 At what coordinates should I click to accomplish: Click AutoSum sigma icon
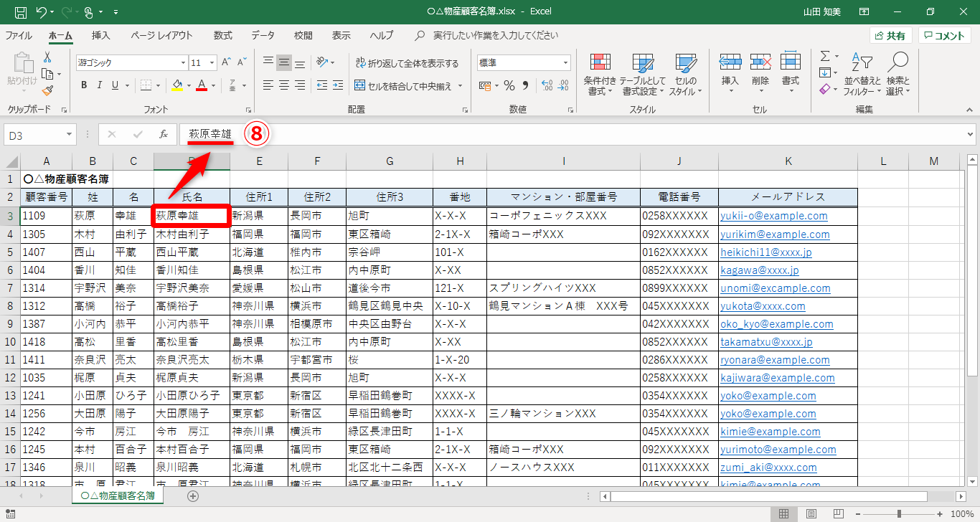pos(825,56)
